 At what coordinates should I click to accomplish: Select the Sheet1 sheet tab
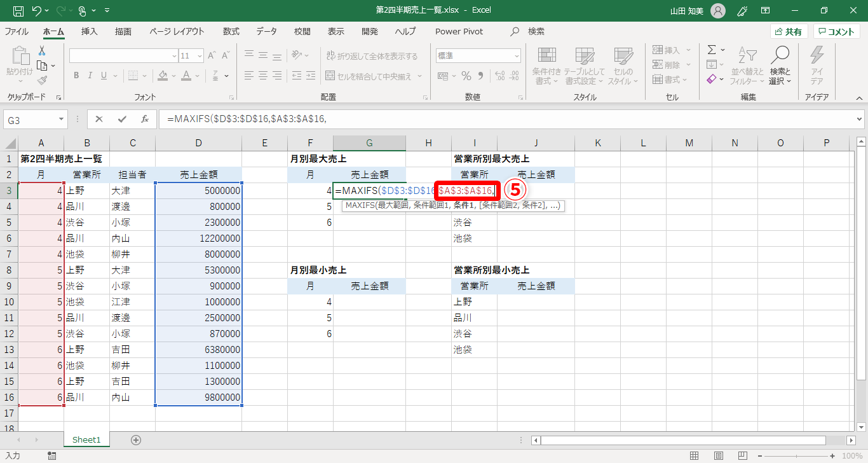pyautogui.click(x=86, y=439)
